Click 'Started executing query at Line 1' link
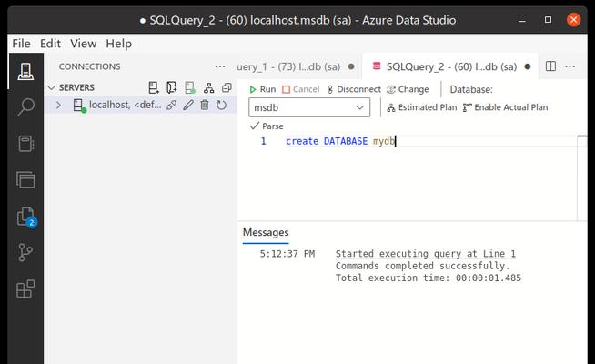595x364 pixels. (426, 254)
